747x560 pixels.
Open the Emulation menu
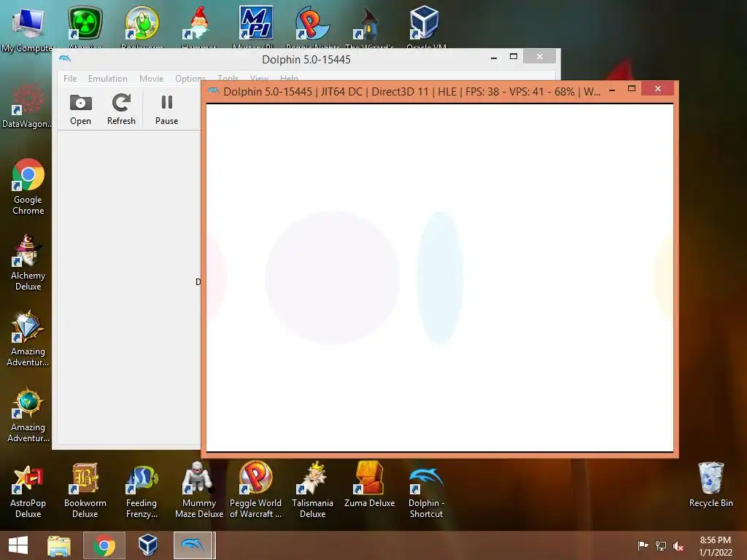tap(108, 79)
